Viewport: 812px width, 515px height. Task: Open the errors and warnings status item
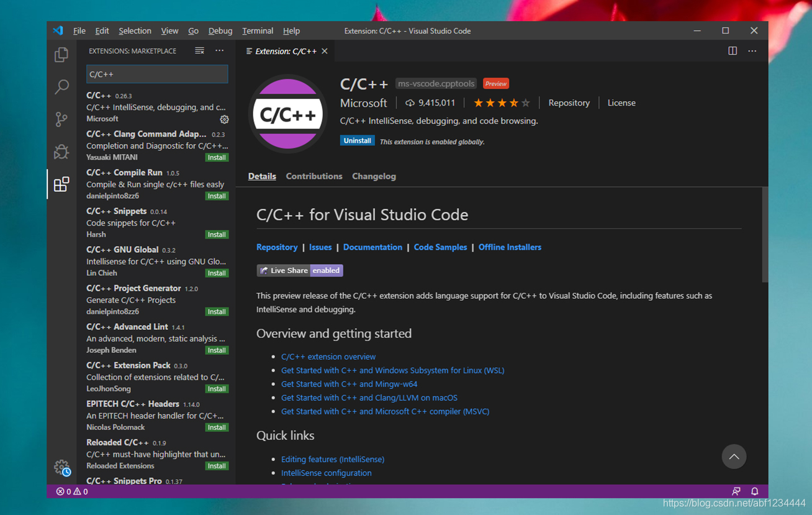[x=72, y=491]
